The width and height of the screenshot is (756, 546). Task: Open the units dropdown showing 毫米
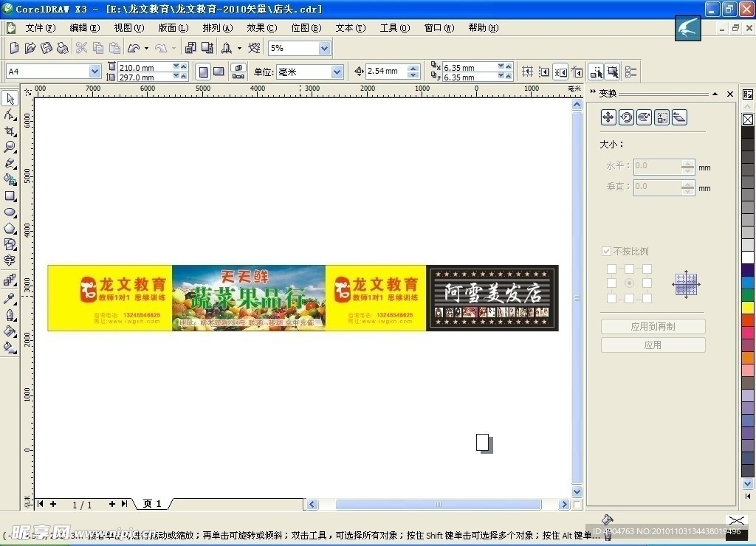[337, 72]
